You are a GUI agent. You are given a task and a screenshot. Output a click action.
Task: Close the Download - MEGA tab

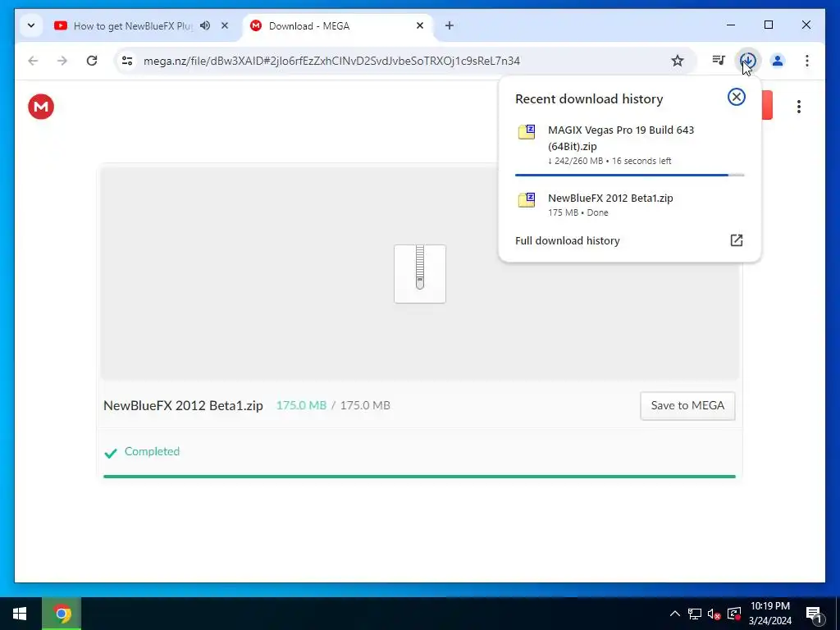(x=420, y=25)
